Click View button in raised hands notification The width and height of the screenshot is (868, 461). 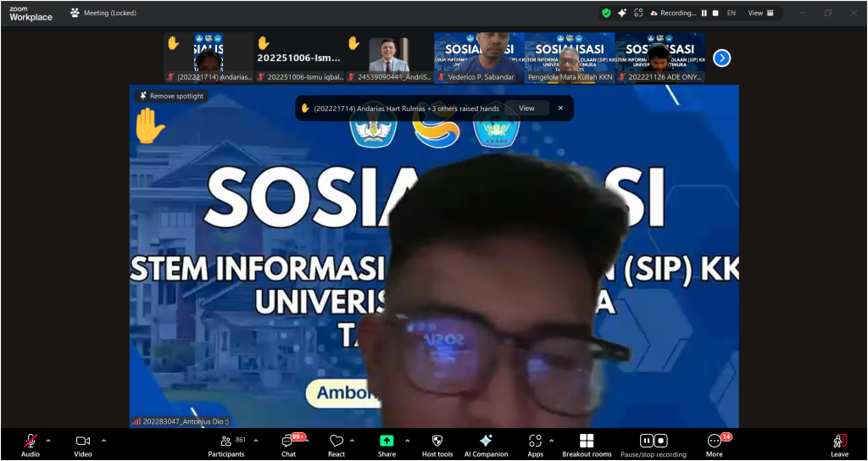526,108
